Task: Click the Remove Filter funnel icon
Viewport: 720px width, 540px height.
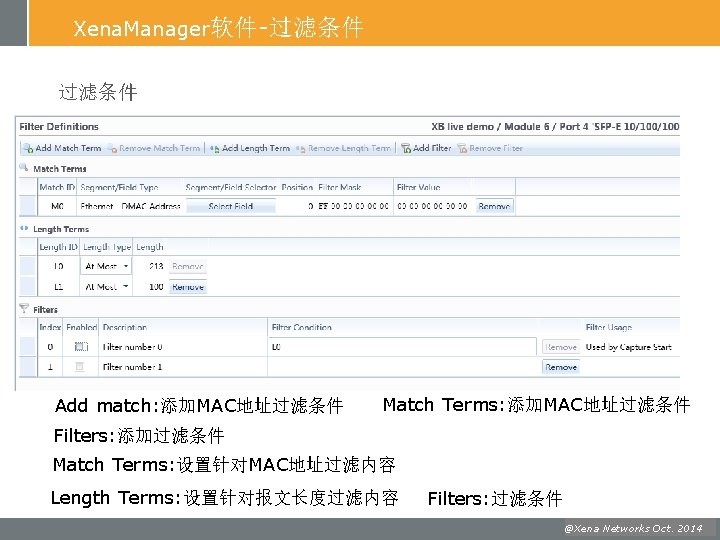Action: [x=462, y=148]
